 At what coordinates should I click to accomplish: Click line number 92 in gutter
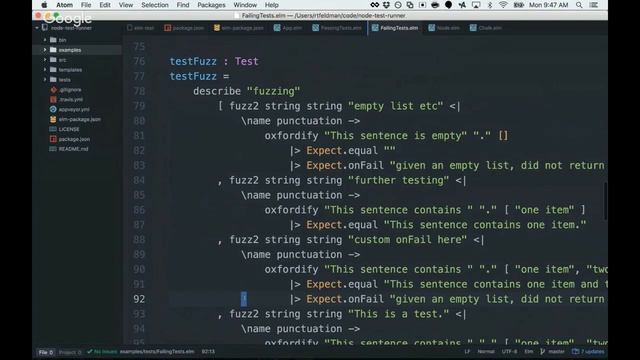tap(139, 299)
